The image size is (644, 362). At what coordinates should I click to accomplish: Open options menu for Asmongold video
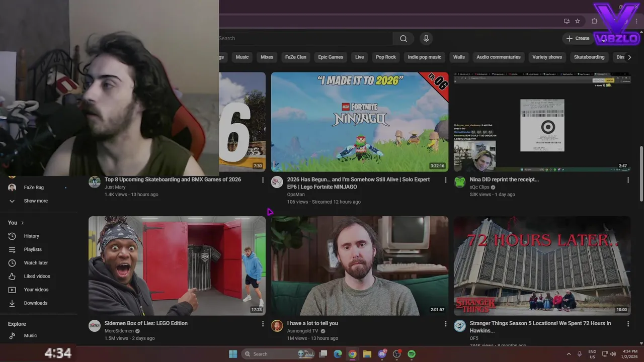445,324
